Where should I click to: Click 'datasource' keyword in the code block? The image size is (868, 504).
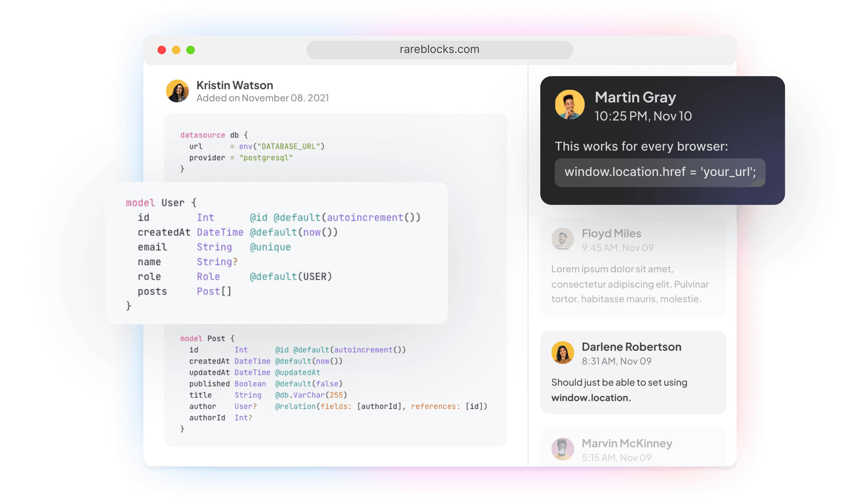tap(203, 135)
